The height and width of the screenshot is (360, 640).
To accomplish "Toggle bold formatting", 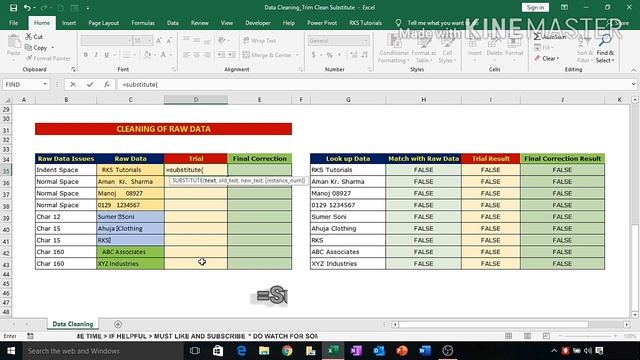I will click(86, 55).
